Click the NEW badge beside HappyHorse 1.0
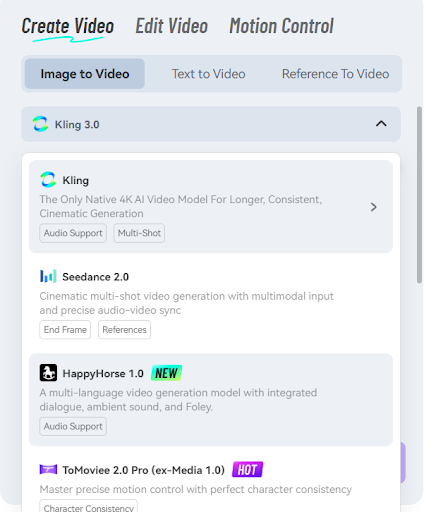Viewport: 436px width, 512px height. click(166, 373)
